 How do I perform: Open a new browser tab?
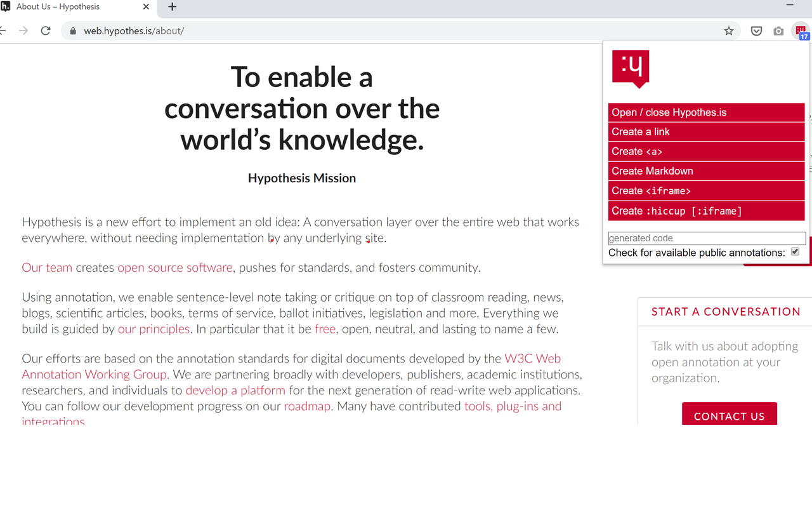tap(172, 7)
